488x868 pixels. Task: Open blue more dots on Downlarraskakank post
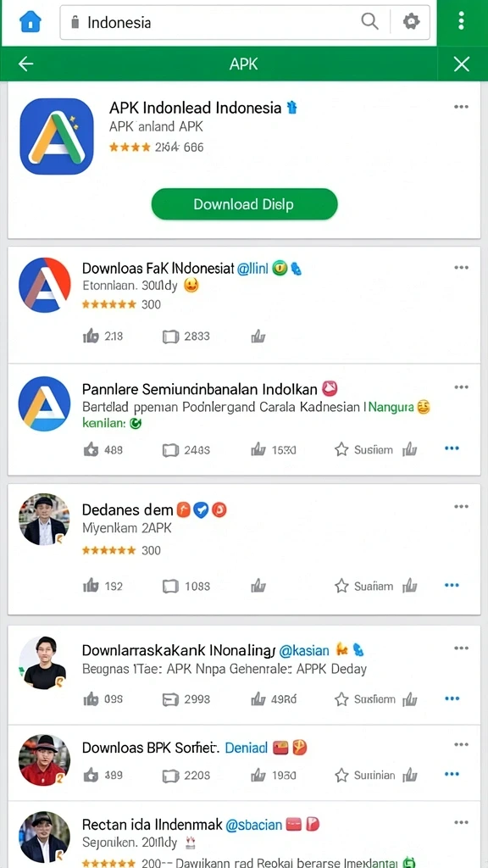(x=452, y=698)
